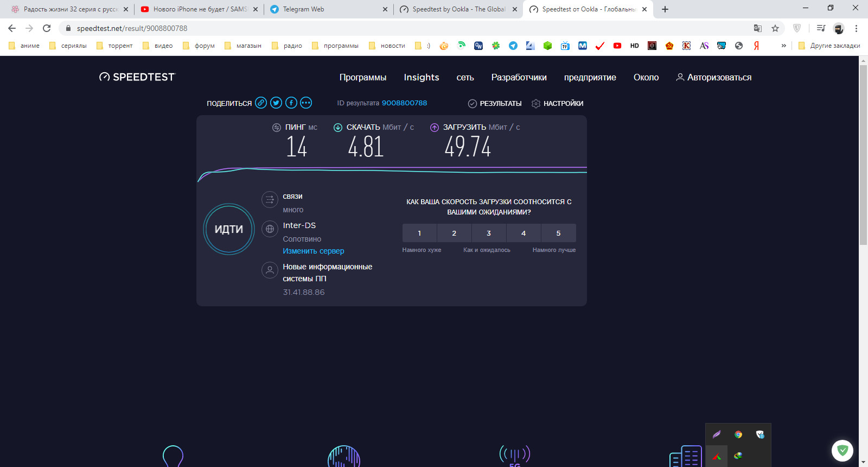Screen dimensions: 868x467
Task: Click the address bar showing speedtest.net/result
Action: (x=401, y=28)
